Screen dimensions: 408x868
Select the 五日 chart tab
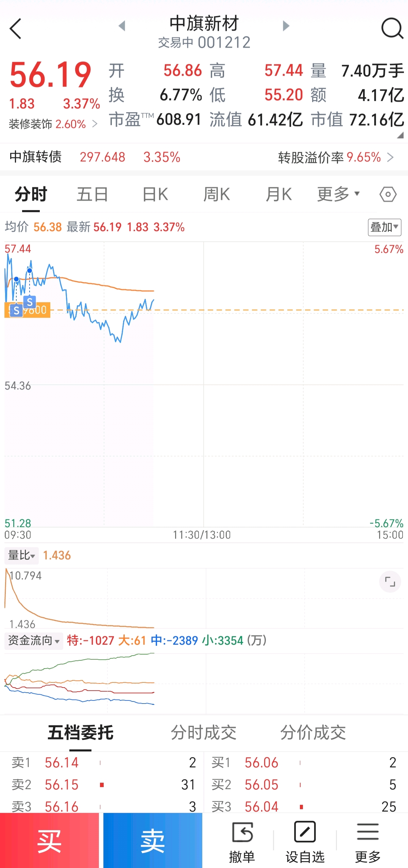click(92, 194)
